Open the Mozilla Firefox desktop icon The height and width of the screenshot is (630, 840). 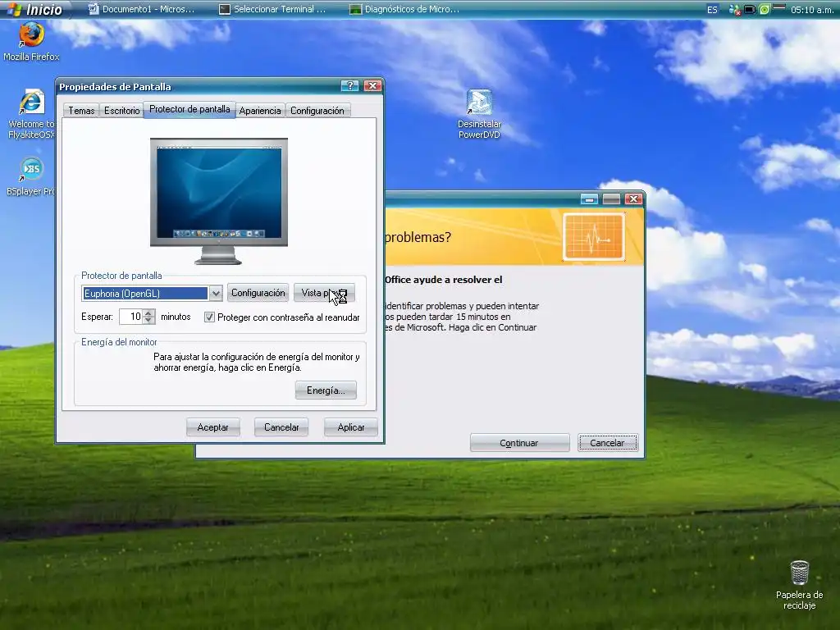(x=31, y=41)
